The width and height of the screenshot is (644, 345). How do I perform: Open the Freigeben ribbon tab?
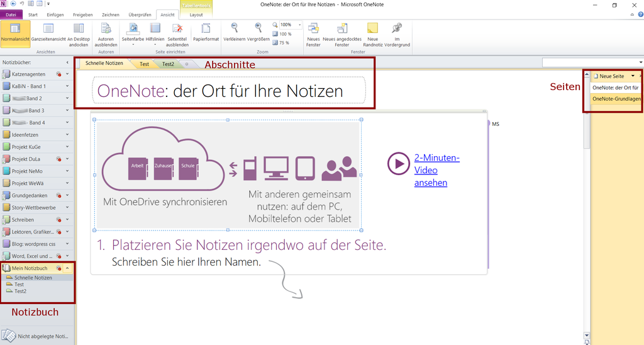(x=82, y=15)
